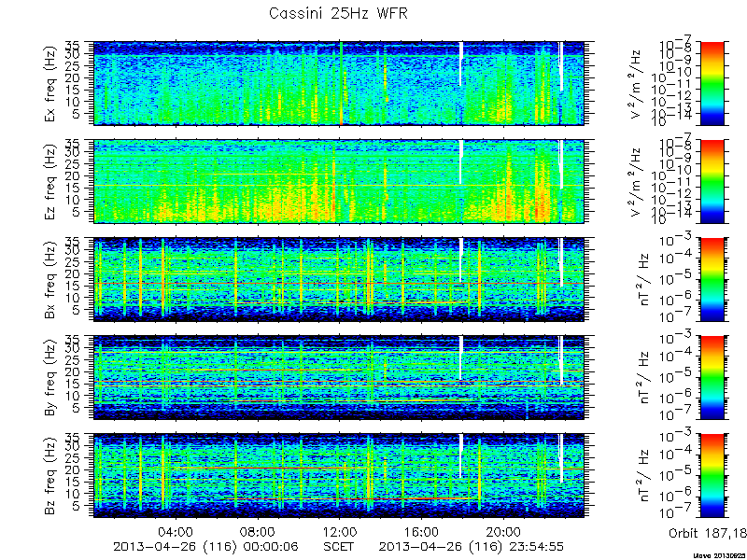Click the Ez panel color scale bar
This screenshot has height=560, width=747.
[x=712, y=181]
